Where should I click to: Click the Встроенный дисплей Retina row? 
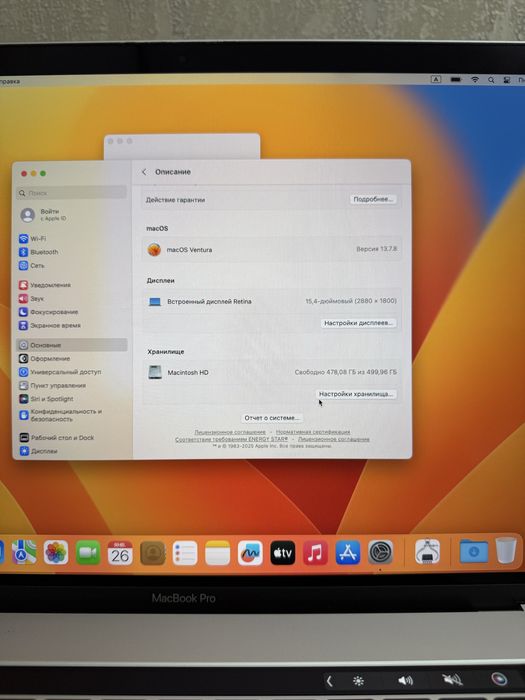pyautogui.click(x=271, y=301)
